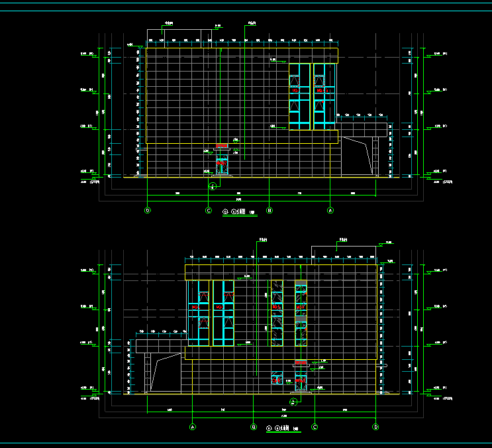The height and width of the screenshot is (448, 492).
Task: Click axis bubble A in lower elevation
Action: tap(193, 427)
